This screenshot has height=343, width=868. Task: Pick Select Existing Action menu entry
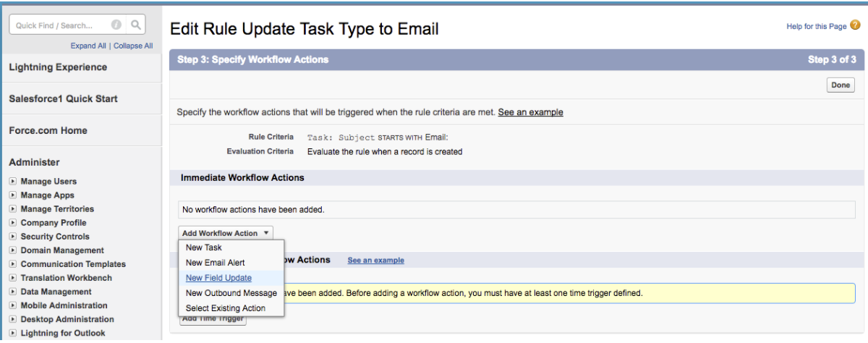pyautogui.click(x=225, y=308)
